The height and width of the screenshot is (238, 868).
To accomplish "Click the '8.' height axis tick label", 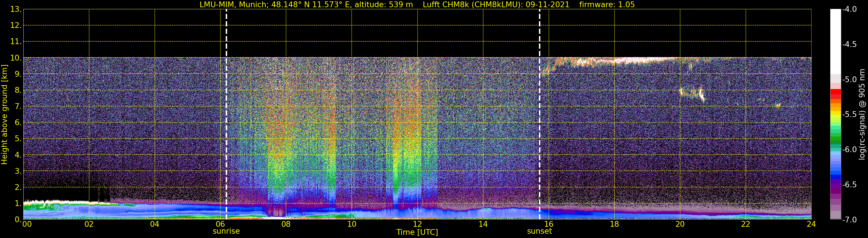I will pyautogui.click(x=18, y=90).
